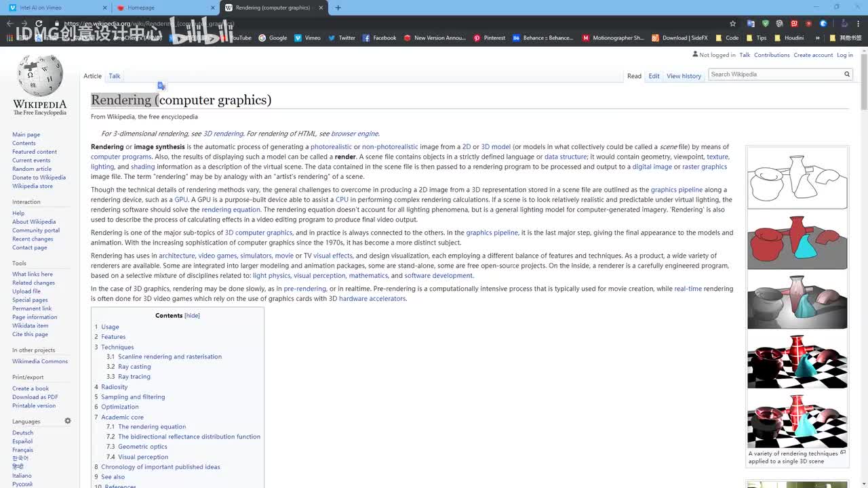The width and height of the screenshot is (868, 488).
Task: Bookmark this page with the star icon
Action: [732, 23]
